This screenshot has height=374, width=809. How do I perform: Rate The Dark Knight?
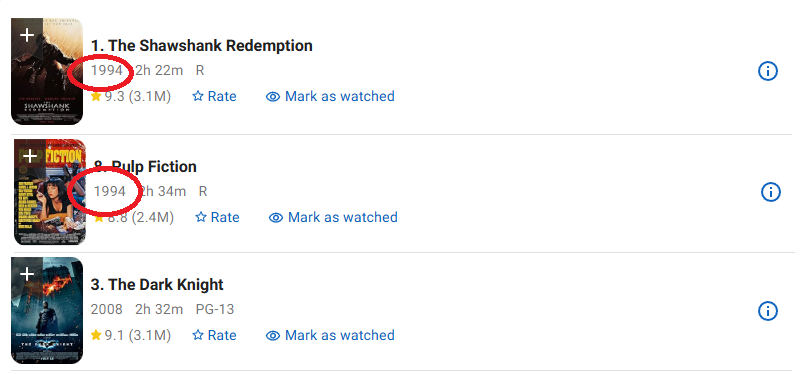point(214,335)
